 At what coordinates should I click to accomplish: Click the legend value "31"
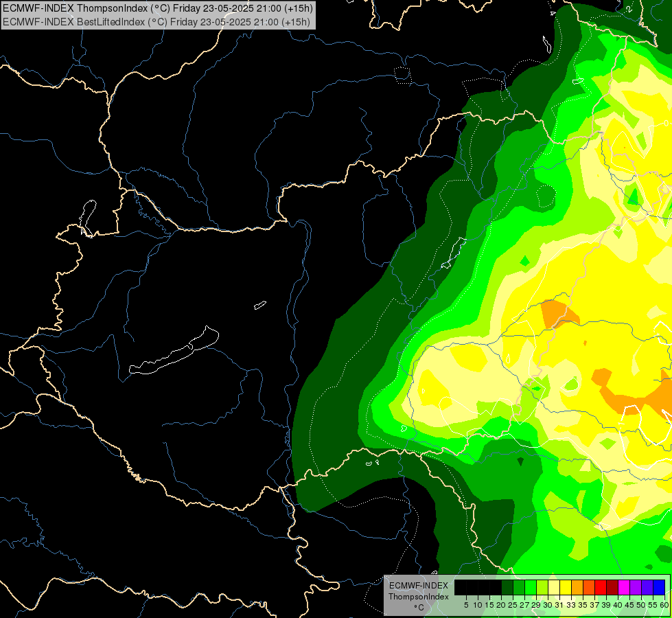[559, 605]
